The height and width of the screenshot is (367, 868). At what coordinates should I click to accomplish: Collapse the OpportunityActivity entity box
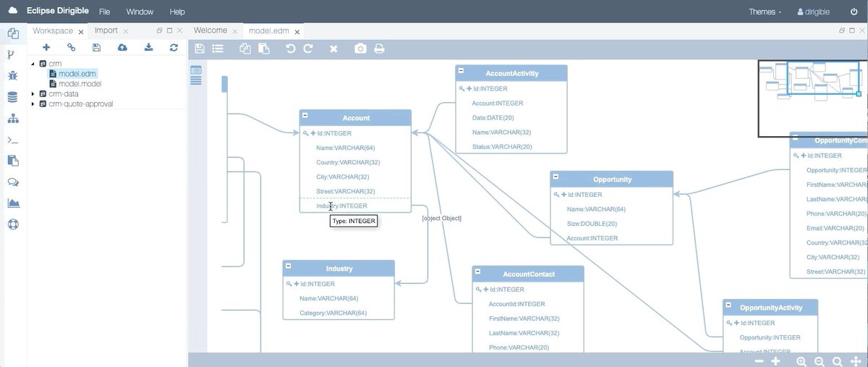click(728, 305)
